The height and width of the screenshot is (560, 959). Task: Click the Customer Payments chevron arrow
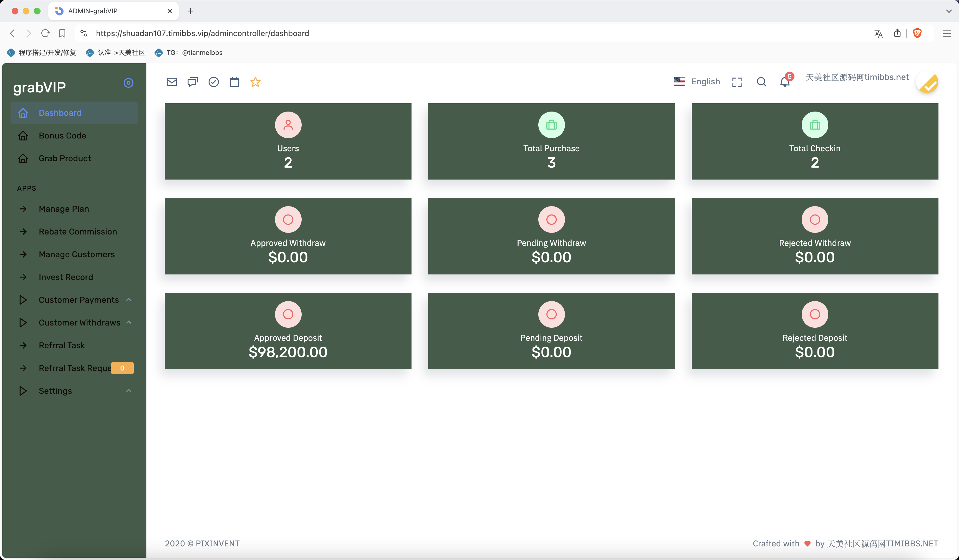[129, 300]
